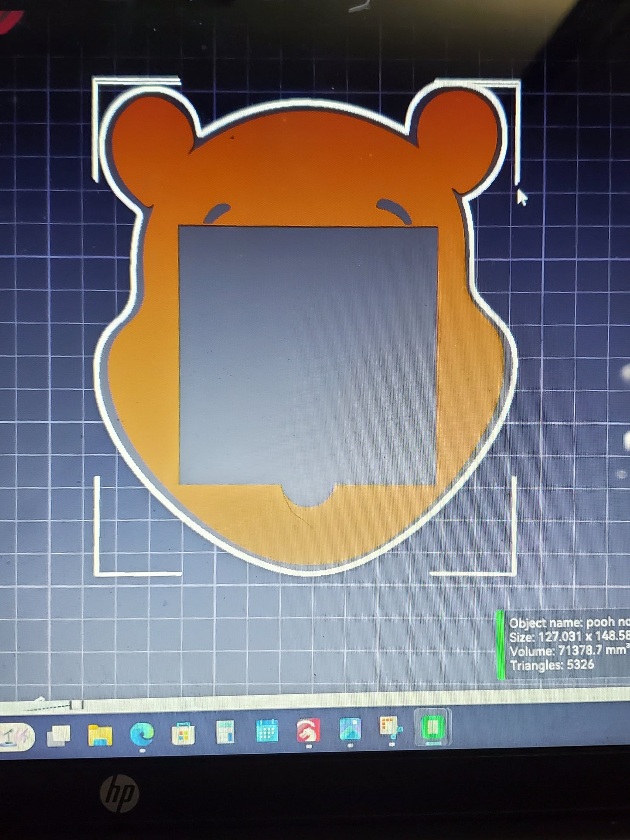
Task: Click the gray rectangular cutout in model
Action: coord(308,355)
